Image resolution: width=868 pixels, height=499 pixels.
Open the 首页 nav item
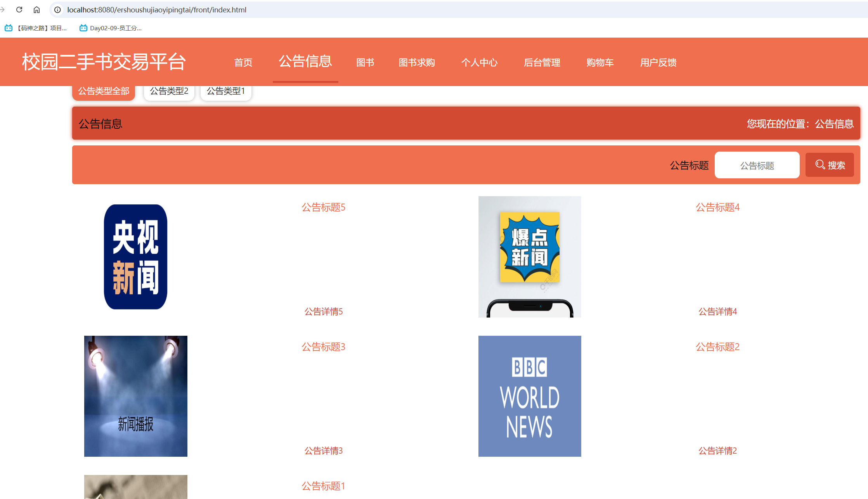(x=243, y=62)
